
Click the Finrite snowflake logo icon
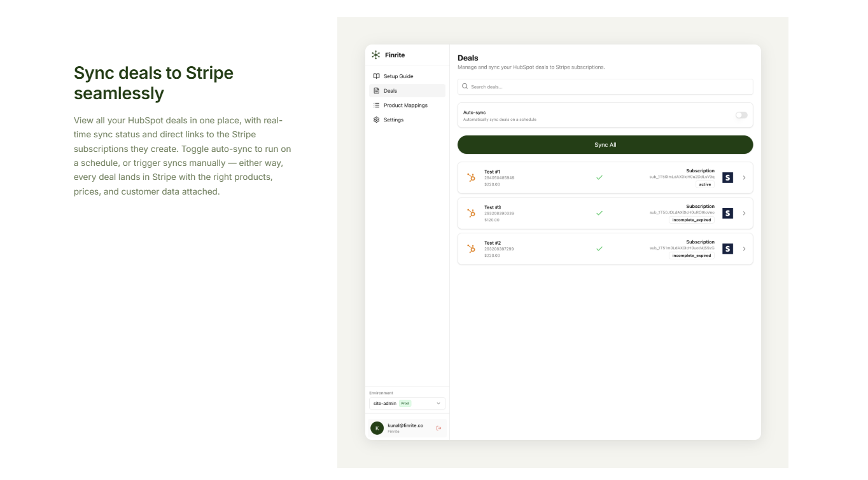(376, 55)
